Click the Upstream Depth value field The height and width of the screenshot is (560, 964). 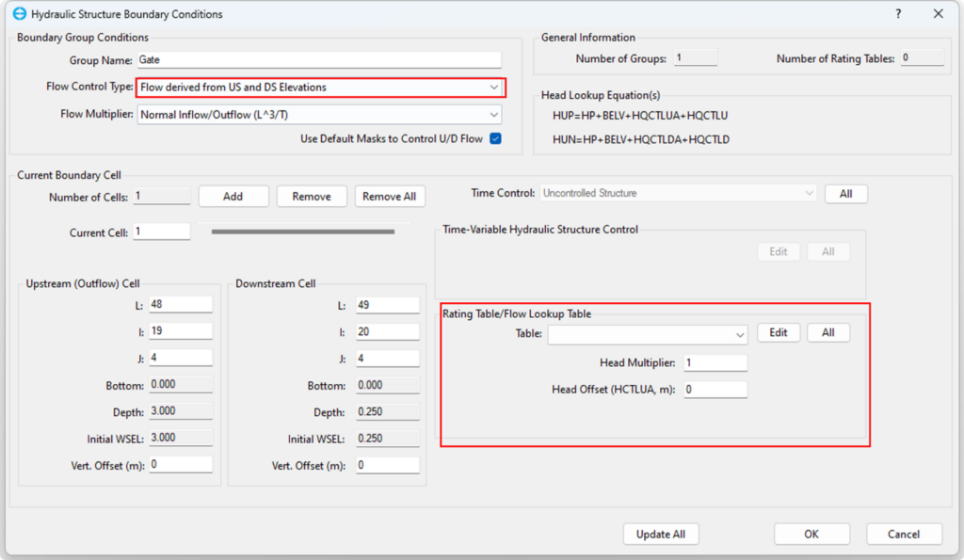181,411
